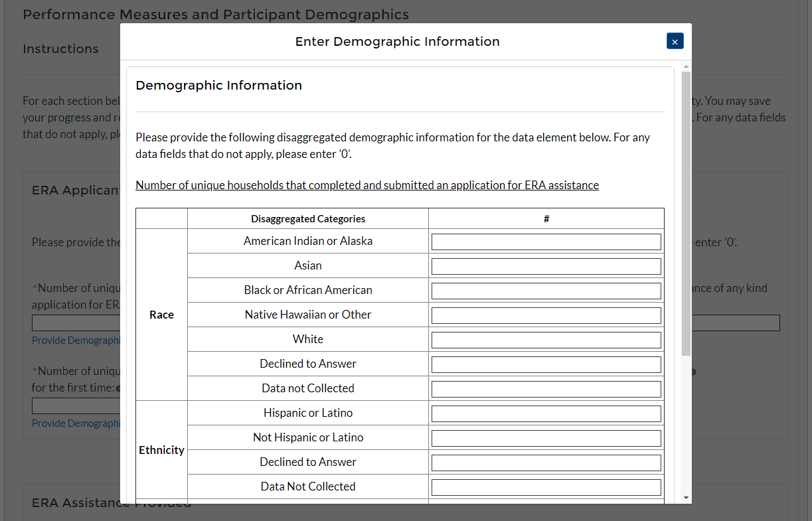This screenshot has width=812, height=521.
Task: Focus the White race count input
Action: pos(546,340)
